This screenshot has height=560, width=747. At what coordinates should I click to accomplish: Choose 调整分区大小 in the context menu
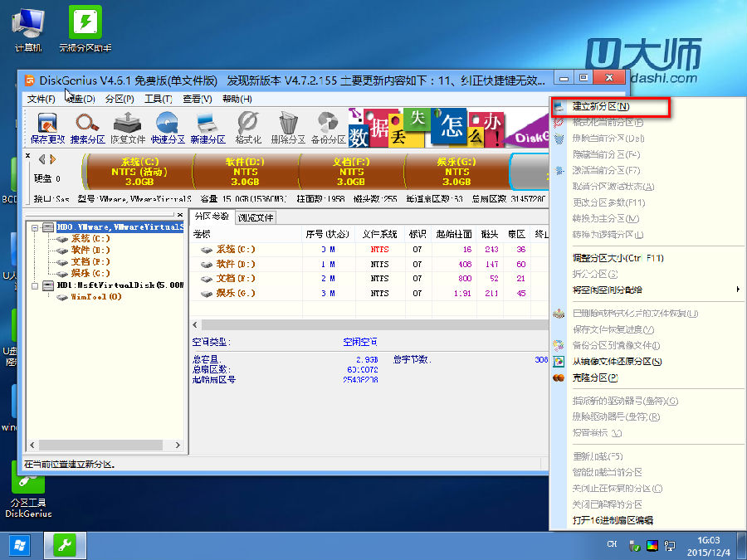[618, 258]
